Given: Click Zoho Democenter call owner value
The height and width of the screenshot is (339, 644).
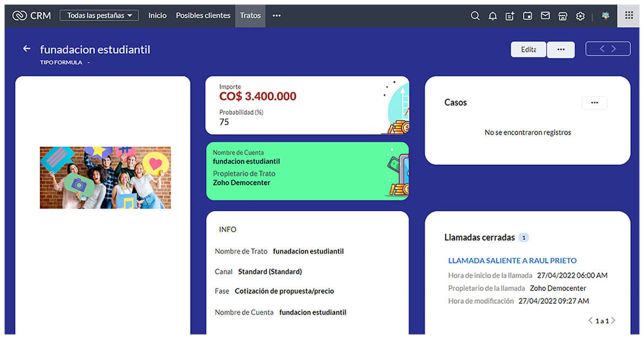Looking at the screenshot, I should click(x=558, y=288).
